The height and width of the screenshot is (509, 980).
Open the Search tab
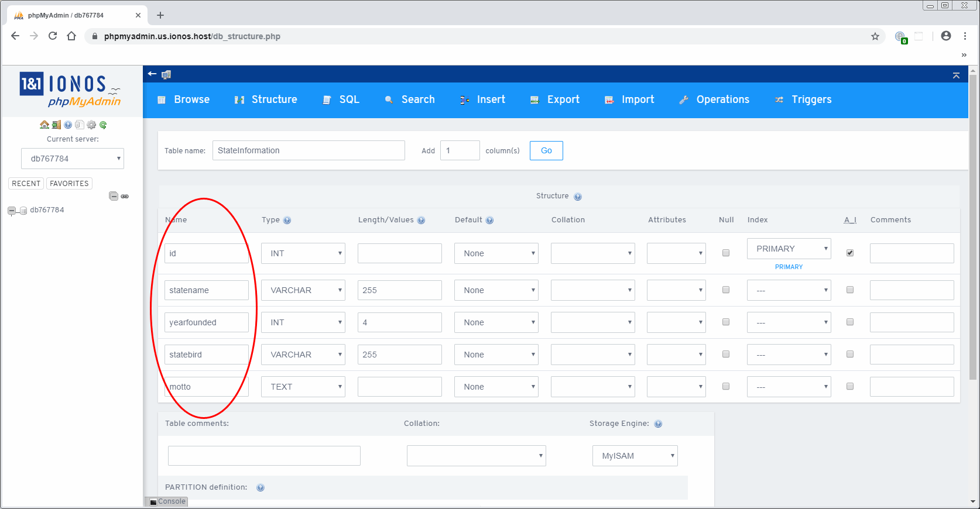pyautogui.click(x=410, y=99)
